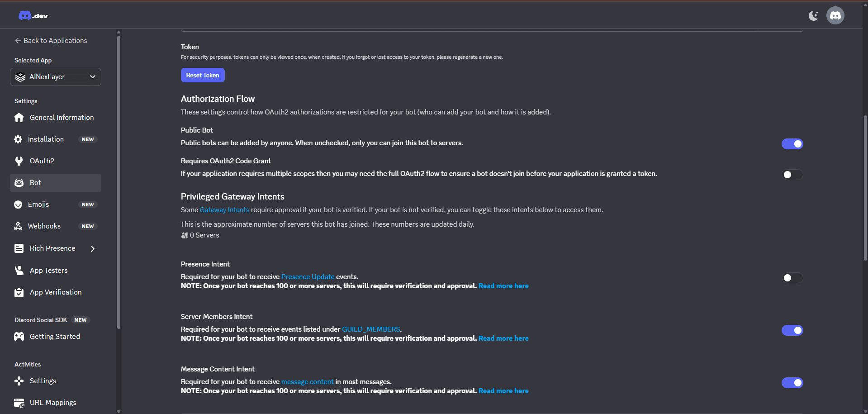
Task: Click the Discord avatar in top bar
Action: [x=835, y=15]
